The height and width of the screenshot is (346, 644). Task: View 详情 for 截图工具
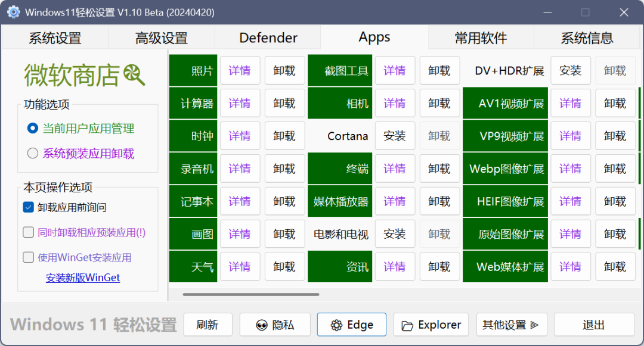[x=395, y=70]
